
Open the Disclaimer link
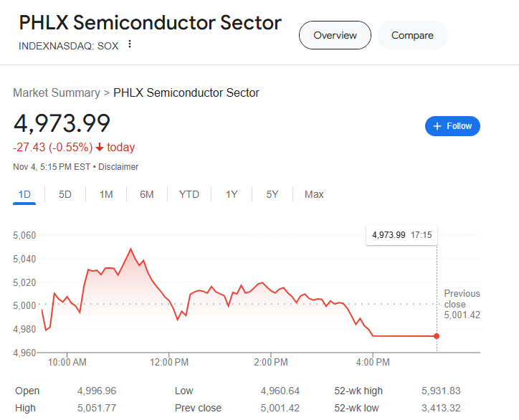point(118,167)
